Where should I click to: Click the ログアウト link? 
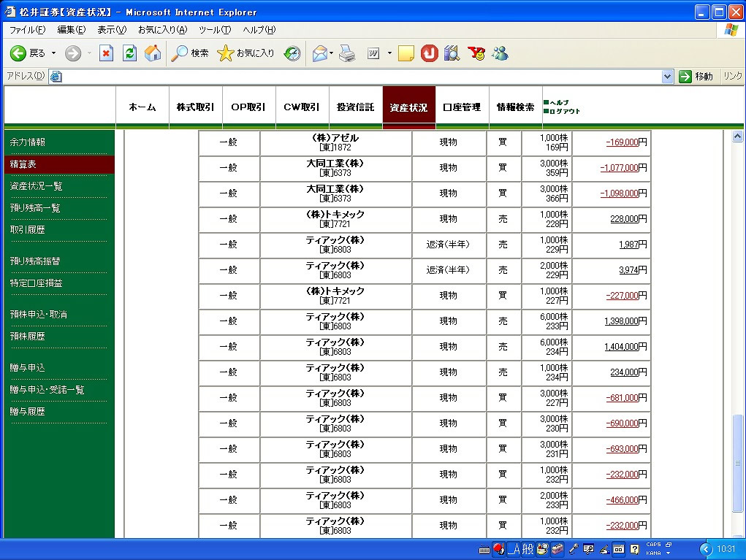pyautogui.click(x=565, y=111)
